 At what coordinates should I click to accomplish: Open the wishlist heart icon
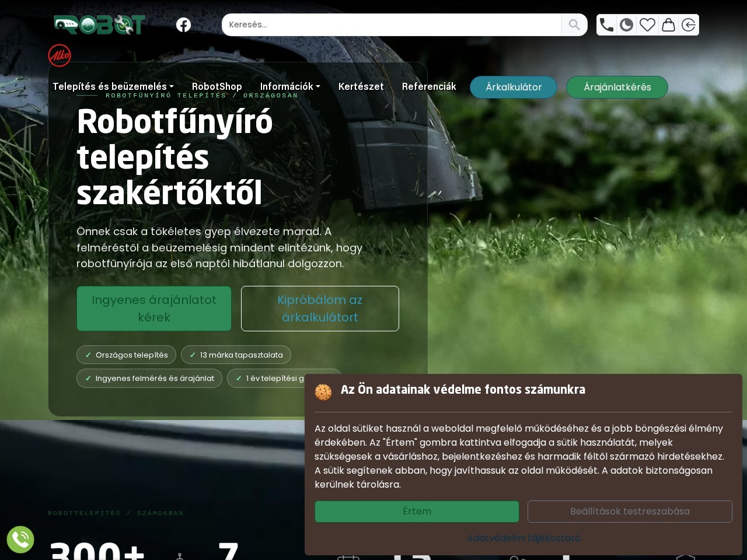(647, 24)
